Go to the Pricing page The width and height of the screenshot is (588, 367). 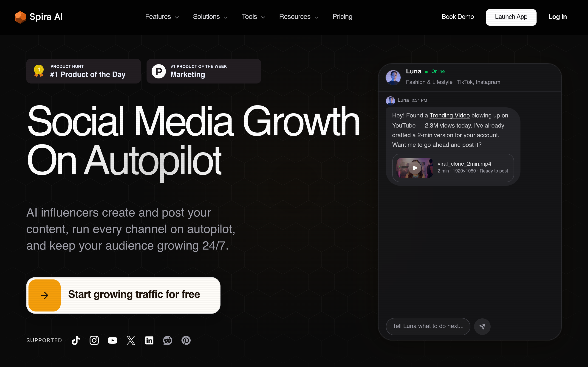[342, 17]
